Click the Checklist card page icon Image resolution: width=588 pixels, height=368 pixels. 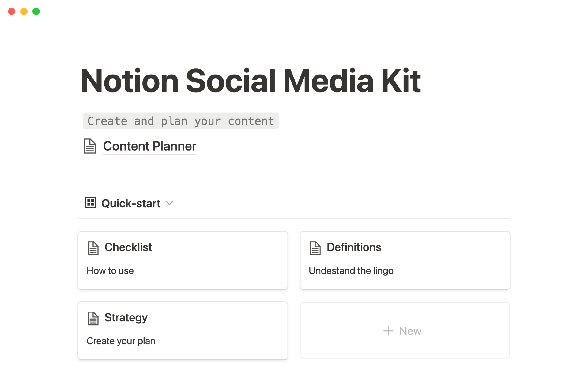tap(93, 248)
